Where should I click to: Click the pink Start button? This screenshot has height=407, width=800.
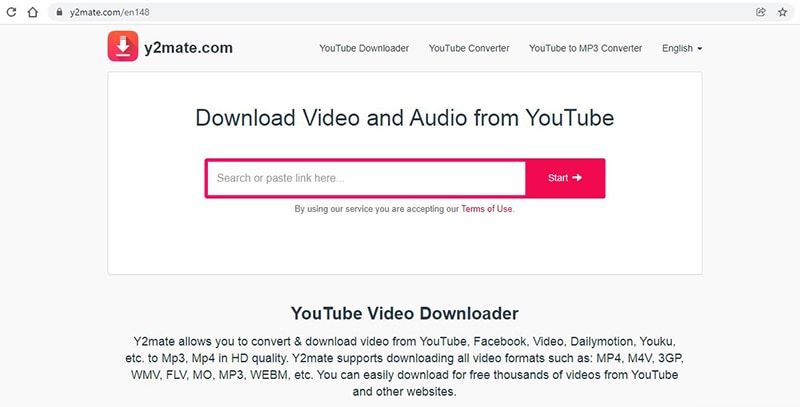click(x=565, y=178)
